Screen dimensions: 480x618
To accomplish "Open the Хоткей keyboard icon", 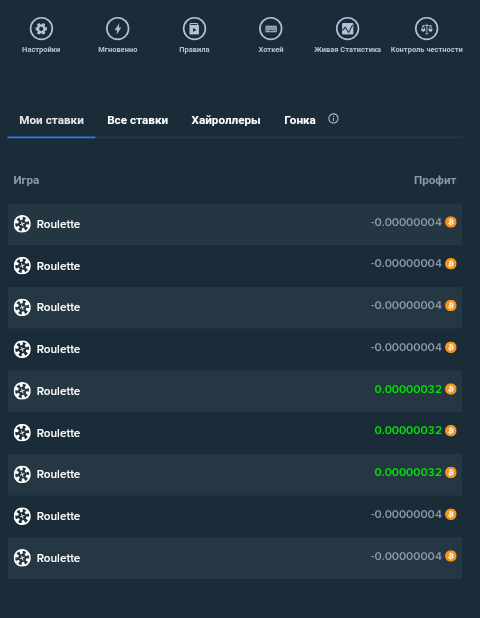I will click(x=270, y=28).
